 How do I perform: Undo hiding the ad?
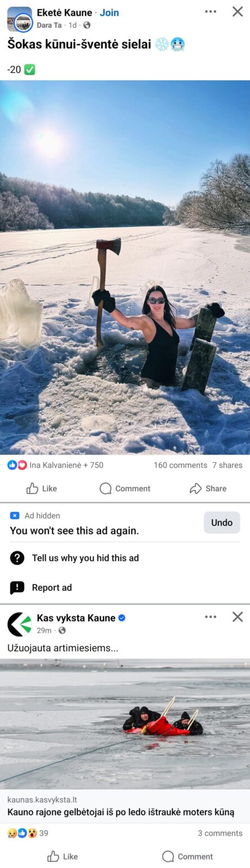222,523
